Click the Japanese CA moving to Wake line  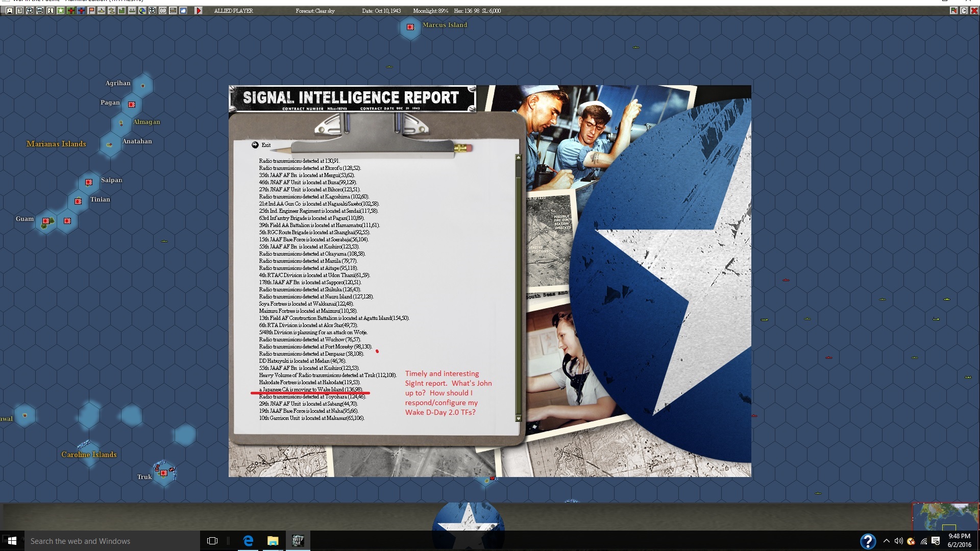point(310,389)
